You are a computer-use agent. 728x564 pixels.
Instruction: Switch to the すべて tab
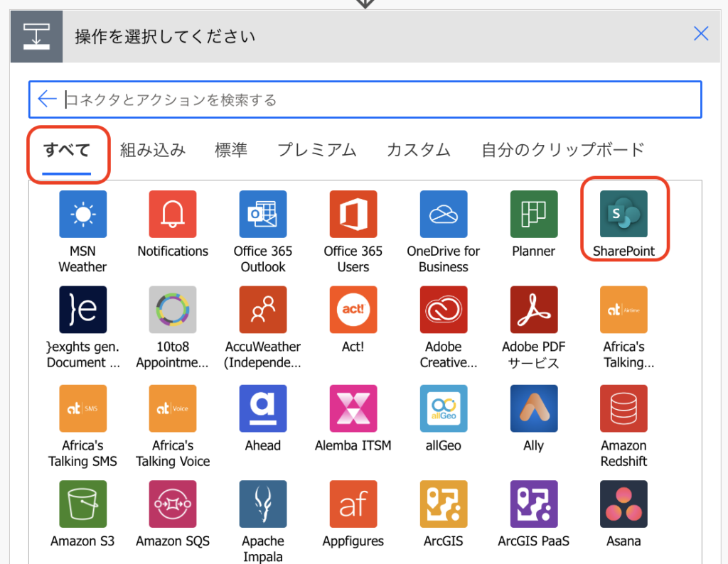point(66,151)
